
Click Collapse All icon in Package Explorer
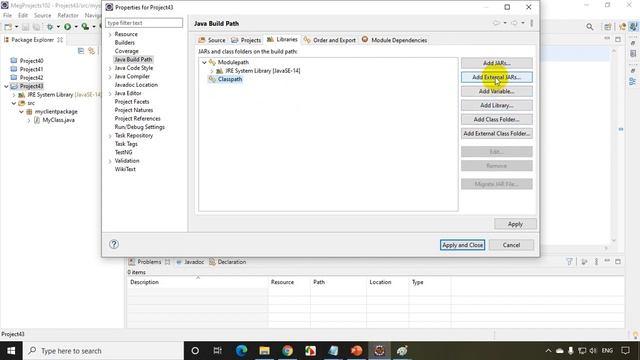[81, 51]
